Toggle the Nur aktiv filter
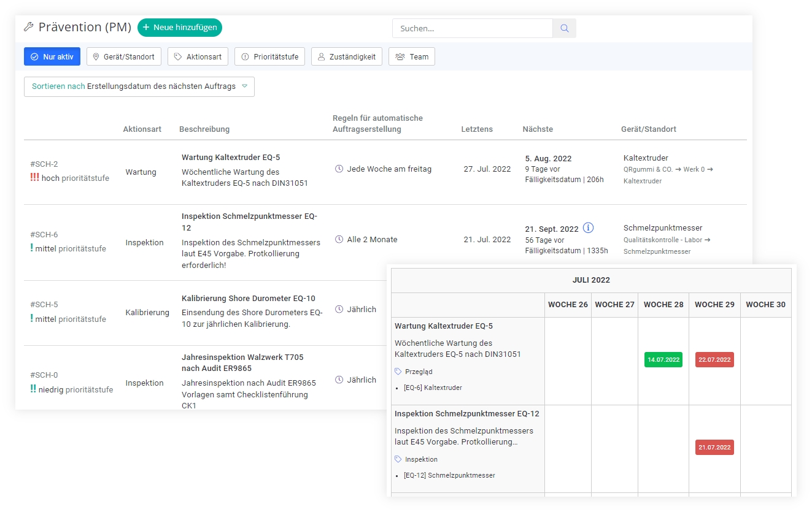812x512 pixels. pos(52,56)
